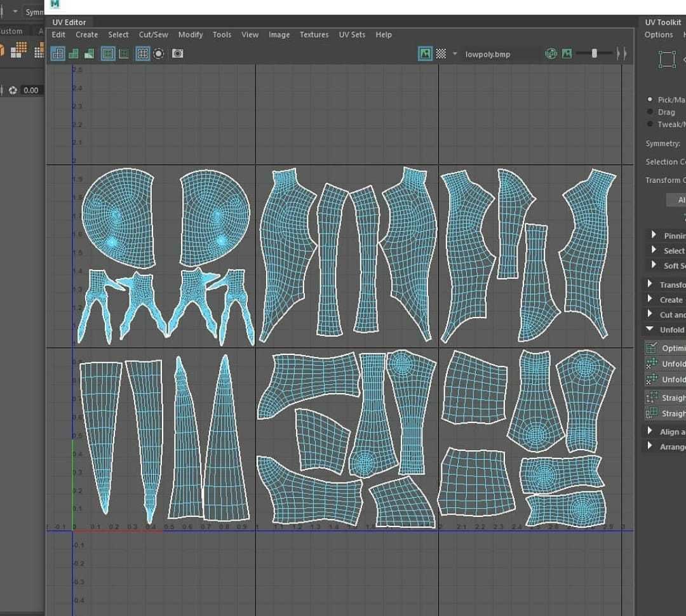Viewport: 686px width, 616px height.
Task: Toggle texture borders display icon
Action: pos(108,54)
